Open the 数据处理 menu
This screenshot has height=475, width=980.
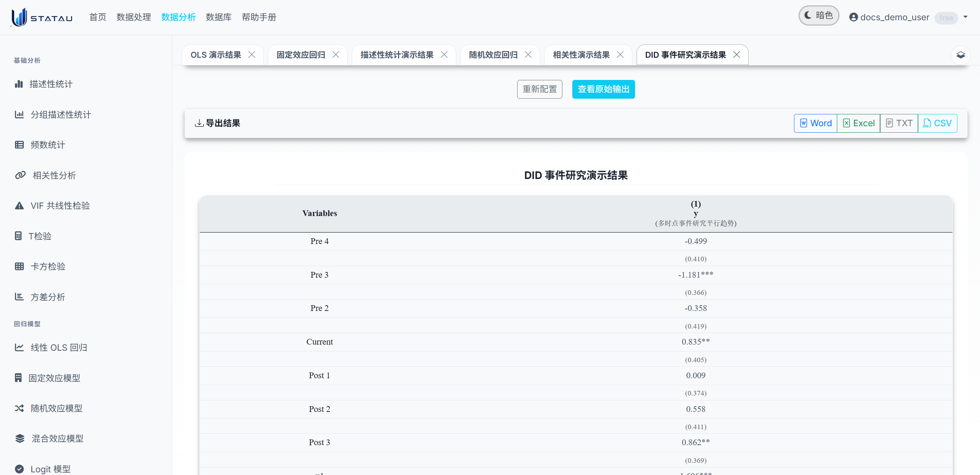coord(134,17)
